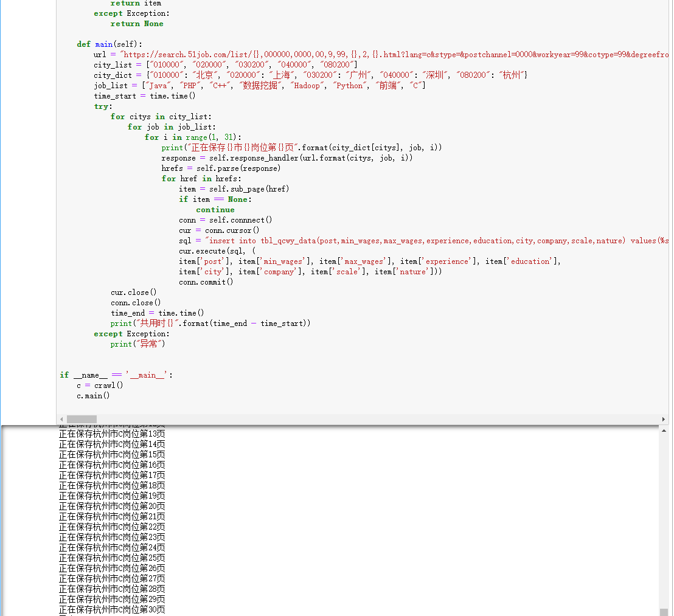Click the 'city_list = [...]' line

click(x=225, y=65)
